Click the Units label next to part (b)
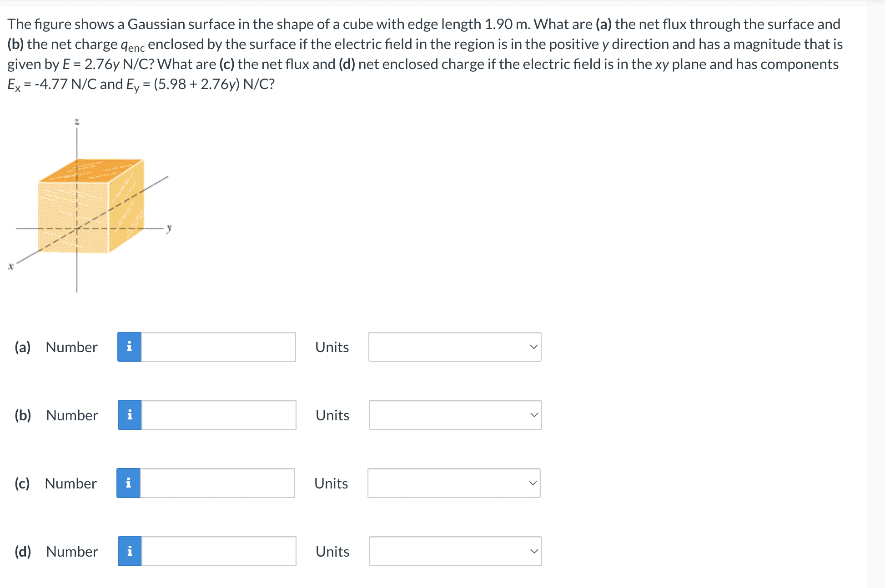 point(332,415)
